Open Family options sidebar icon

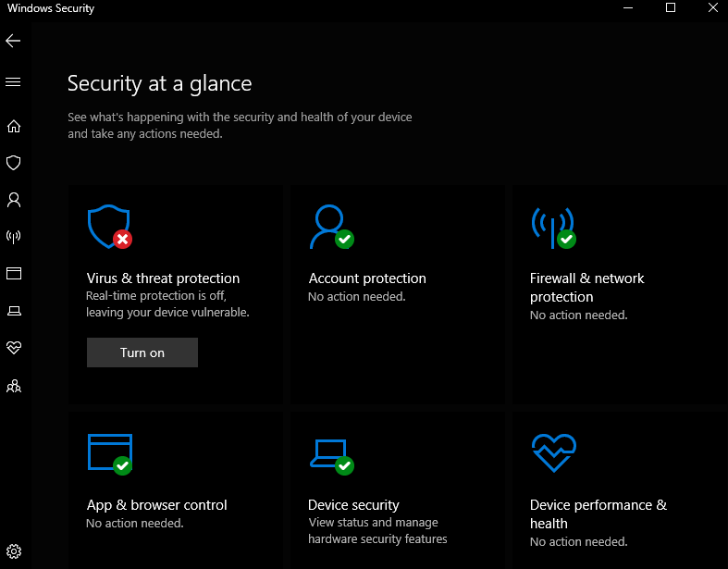tap(14, 386)
